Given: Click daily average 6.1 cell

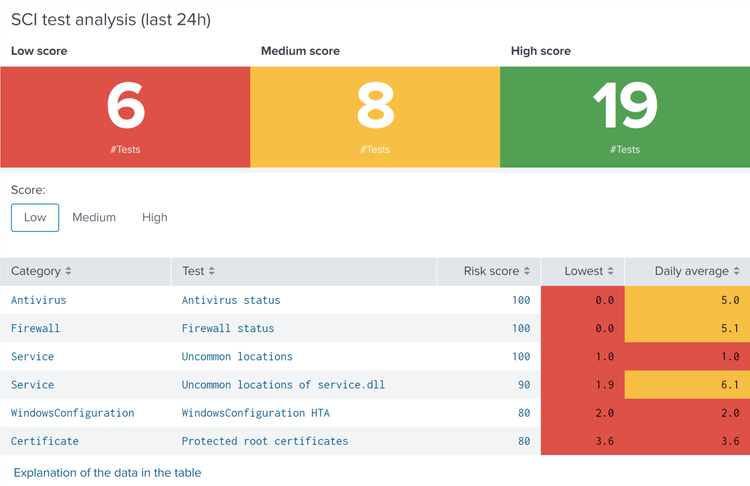Looking at the screenshot, I should click(687, 385).
